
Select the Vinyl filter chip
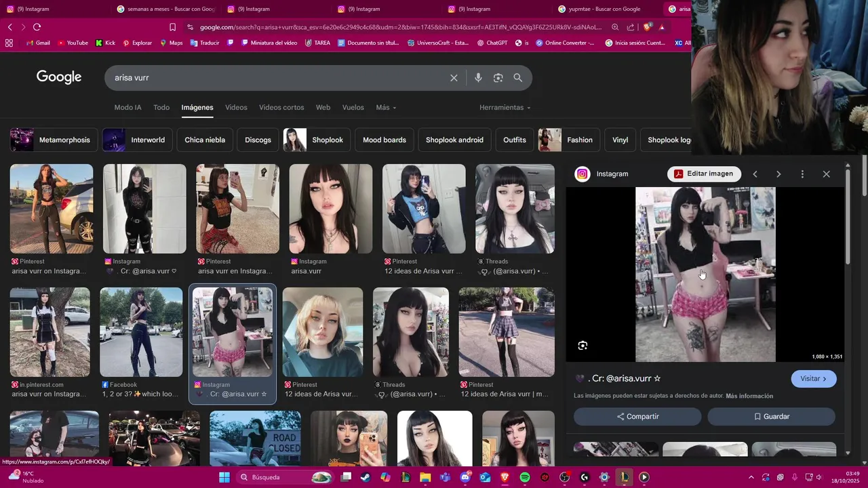coord(620,140)
